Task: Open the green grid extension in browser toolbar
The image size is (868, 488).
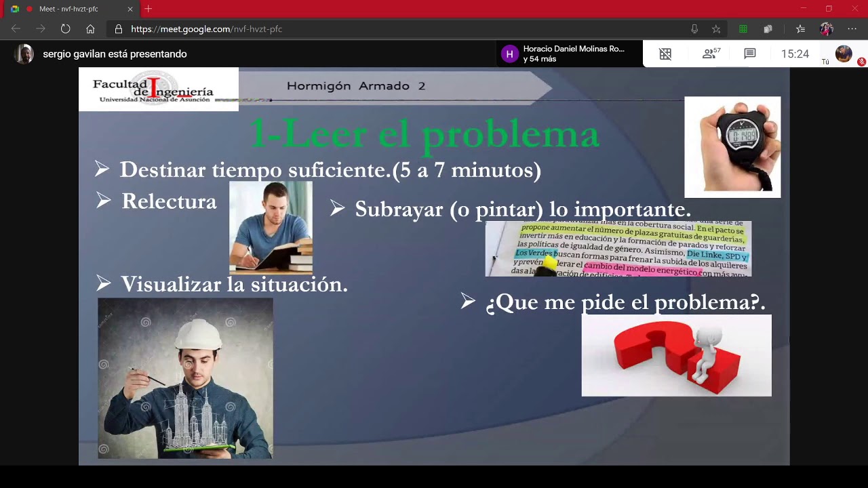Action: (x=743, y=29)
